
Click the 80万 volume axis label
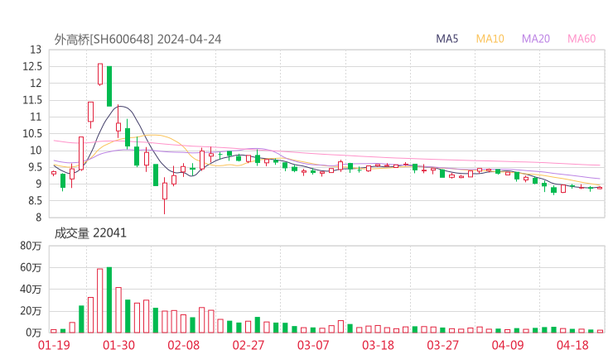(x=31, y=247)
